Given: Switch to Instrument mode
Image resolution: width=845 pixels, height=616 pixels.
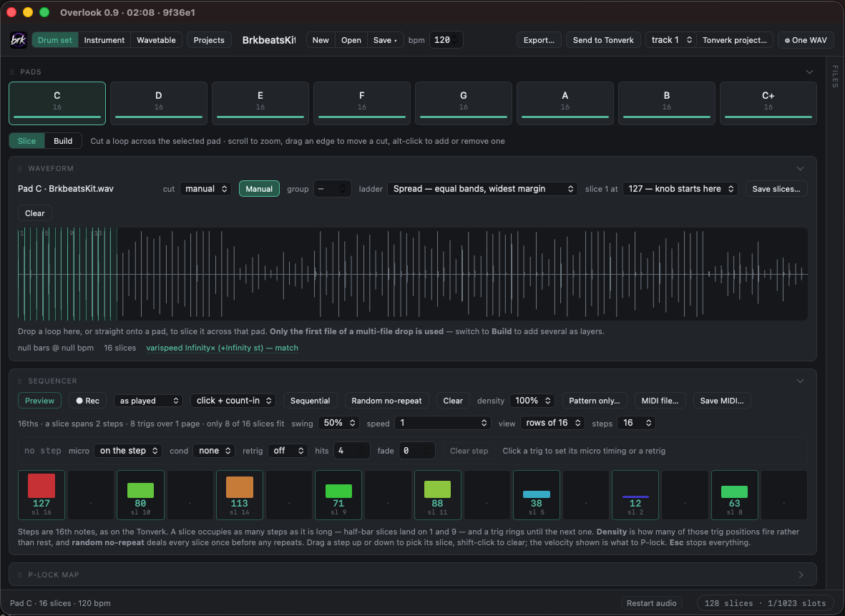Looking at the screenshot, I should [x=104, y=40].
